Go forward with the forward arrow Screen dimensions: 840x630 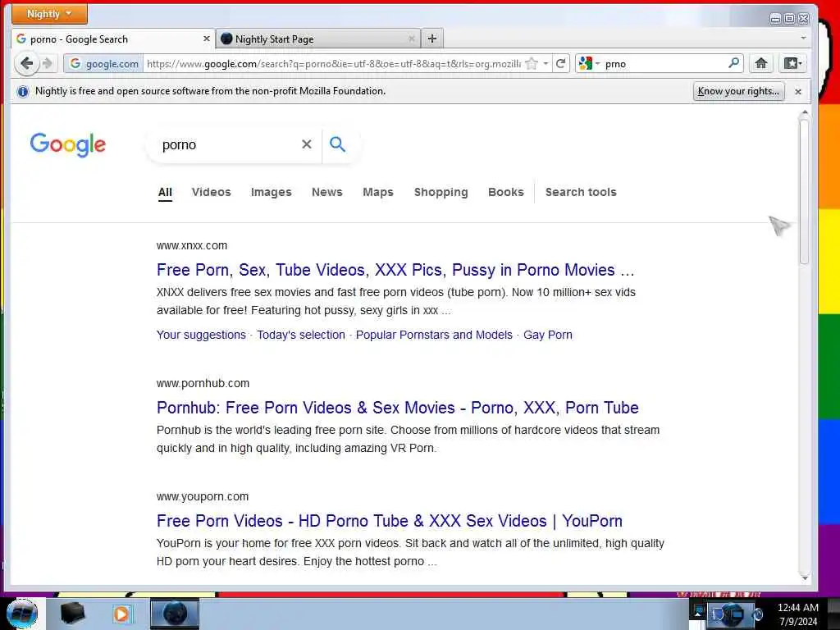[x=48, y=63]
